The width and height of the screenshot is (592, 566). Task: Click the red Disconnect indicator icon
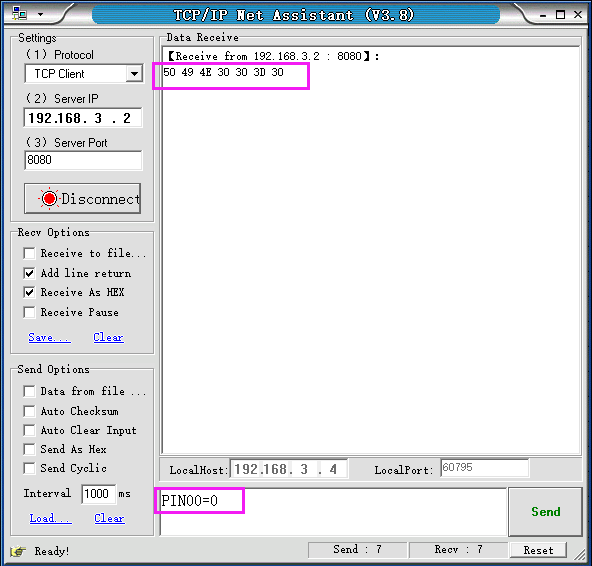(x=49, y=199)
